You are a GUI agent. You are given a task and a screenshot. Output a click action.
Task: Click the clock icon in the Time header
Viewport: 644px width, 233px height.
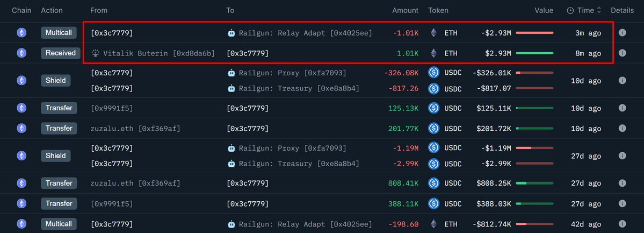(570, 10)
